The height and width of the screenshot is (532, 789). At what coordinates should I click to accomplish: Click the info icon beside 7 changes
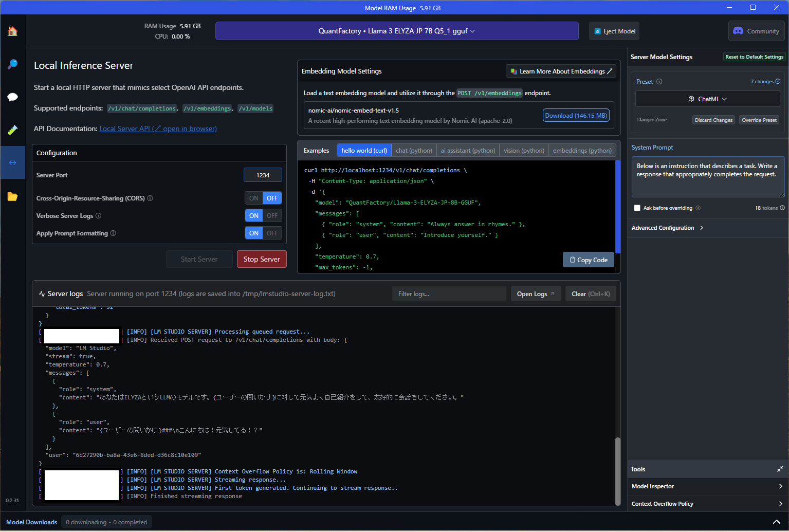(778, 81)
